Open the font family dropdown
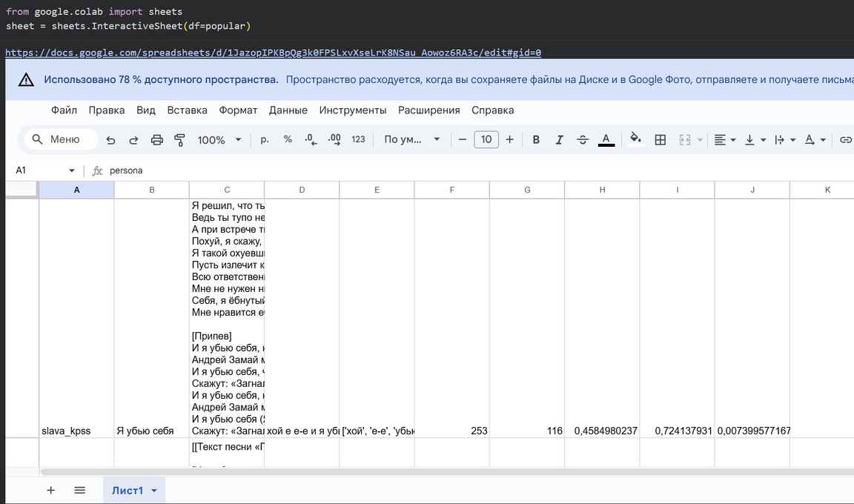854x504 pixels. pyautogui.click(x=411, y=140)
